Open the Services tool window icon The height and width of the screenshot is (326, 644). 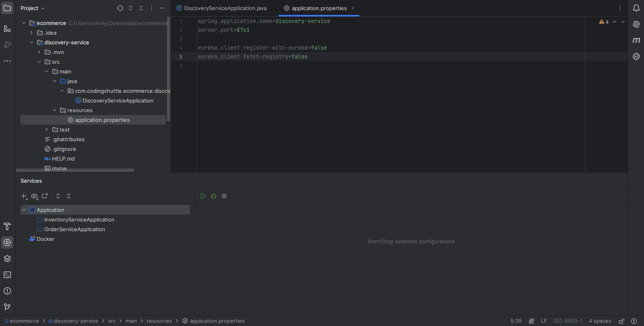tap(7, 242)
